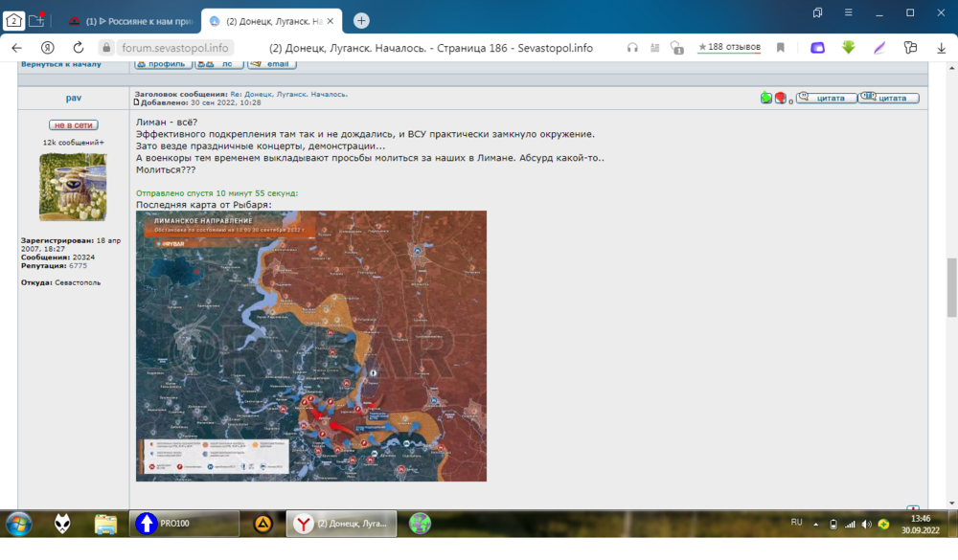
Task: Click the headphones reader icon in browser toolbar
Action: tap(632, 47)
